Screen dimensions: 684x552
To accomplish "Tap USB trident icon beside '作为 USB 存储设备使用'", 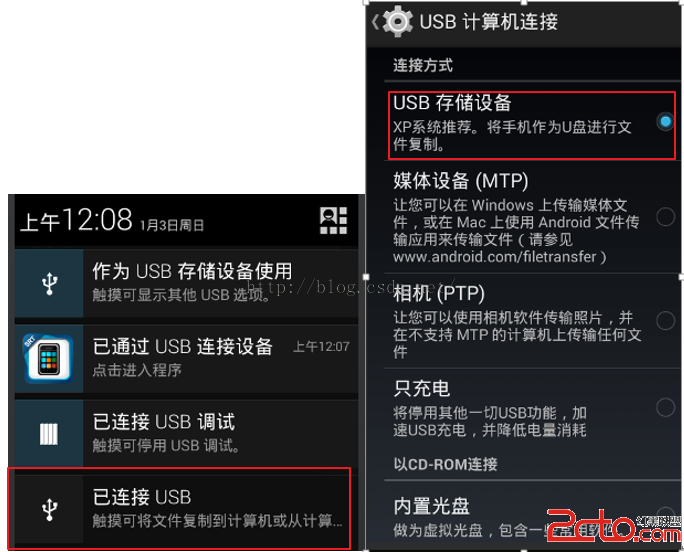I will (49, 283).
